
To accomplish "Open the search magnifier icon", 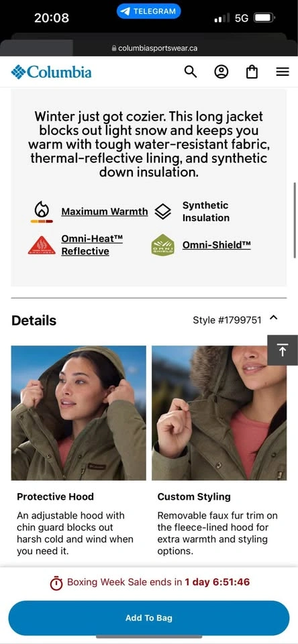I will (191, 72).
